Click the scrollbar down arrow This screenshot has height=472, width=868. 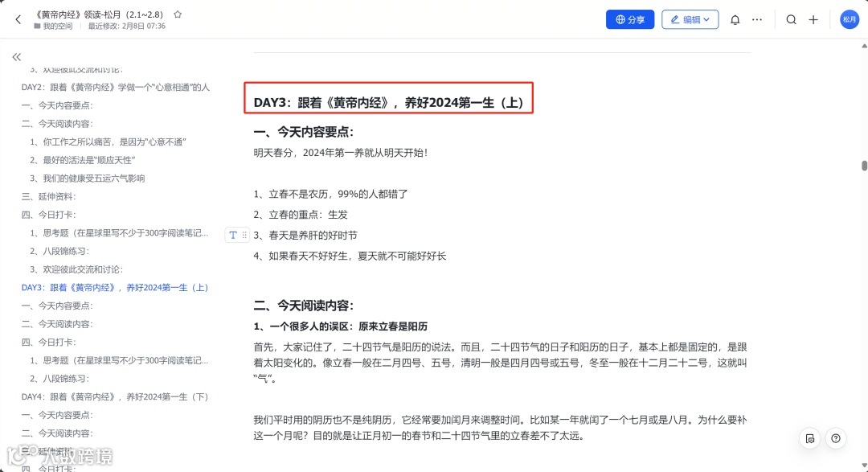tap(863, 466)
